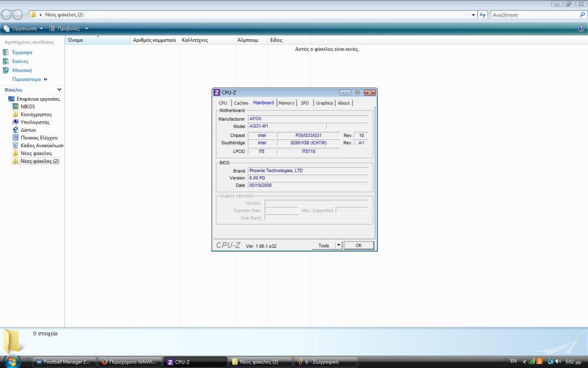Viewport: 588px width, 368px height.
Task: Select the Κάδος Ανακύκλωσης recycle bin entry
Action: click(x=42, y=146)
